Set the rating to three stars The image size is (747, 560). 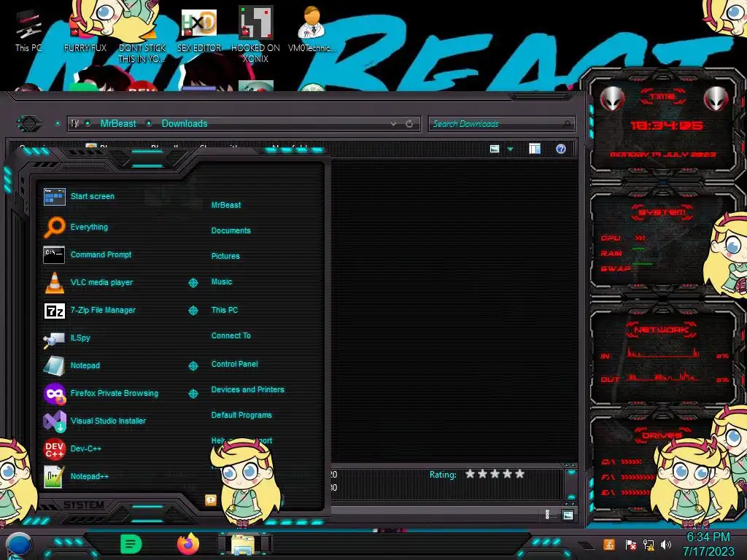tap(495, 474)
